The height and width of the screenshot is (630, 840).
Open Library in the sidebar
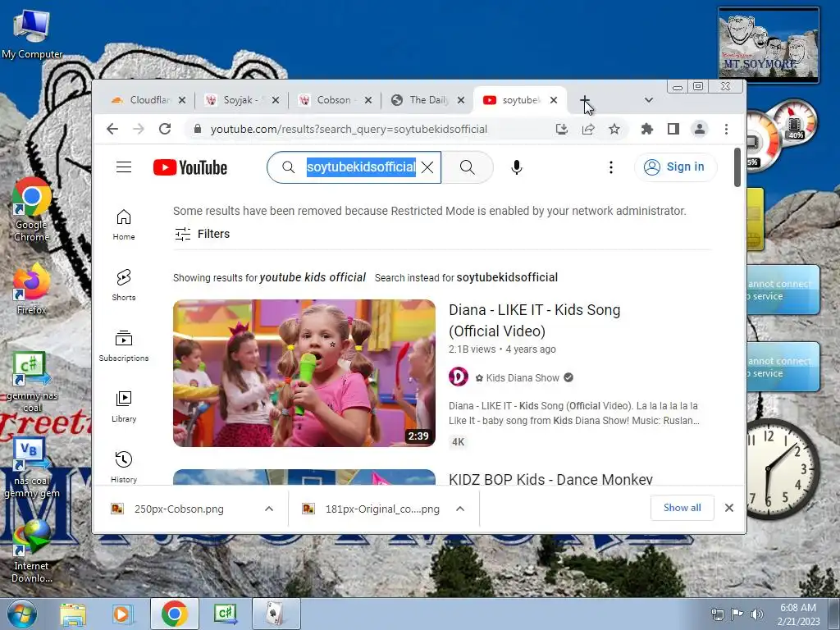pyautogui.click(x=124, y=407)
